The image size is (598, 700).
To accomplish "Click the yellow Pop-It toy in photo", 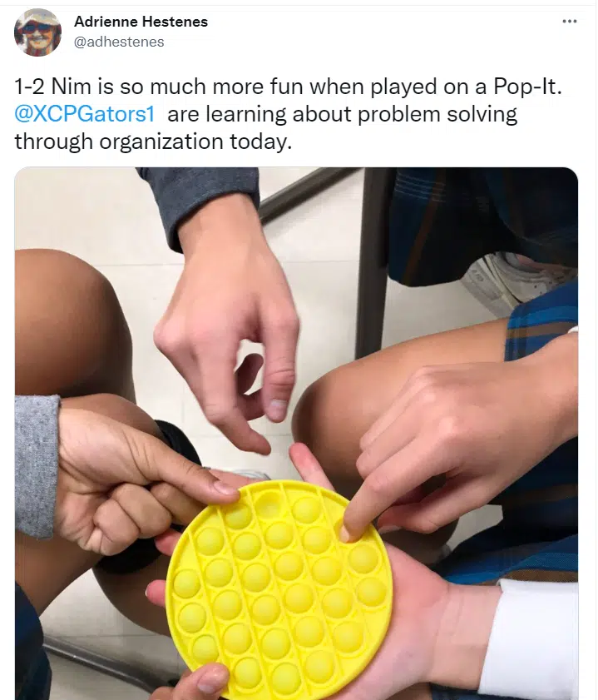I will [279, 589].
